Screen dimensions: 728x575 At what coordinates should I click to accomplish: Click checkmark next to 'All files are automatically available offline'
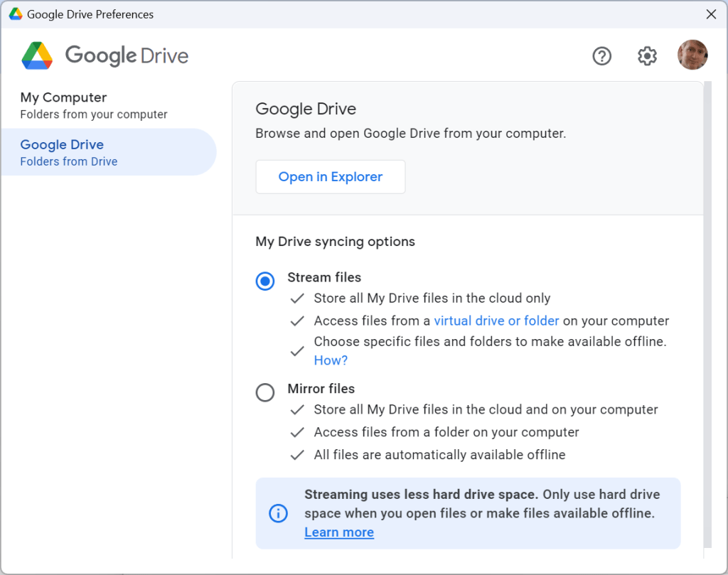coord(297,455)
